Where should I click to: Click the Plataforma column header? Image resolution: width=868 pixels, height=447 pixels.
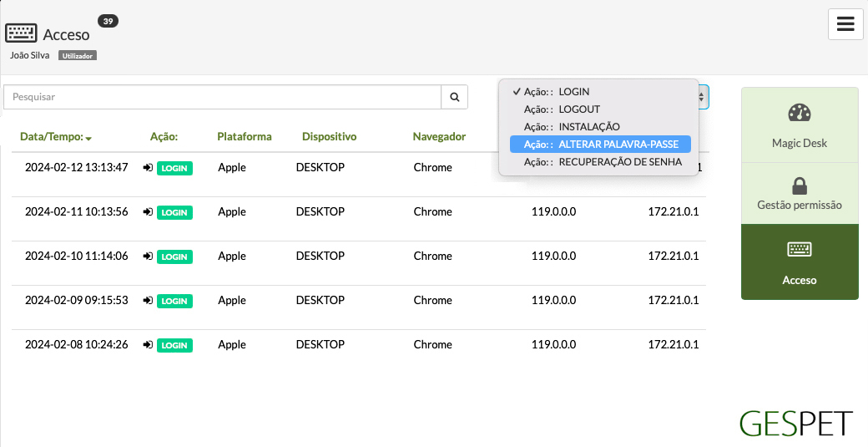[244, 137]
